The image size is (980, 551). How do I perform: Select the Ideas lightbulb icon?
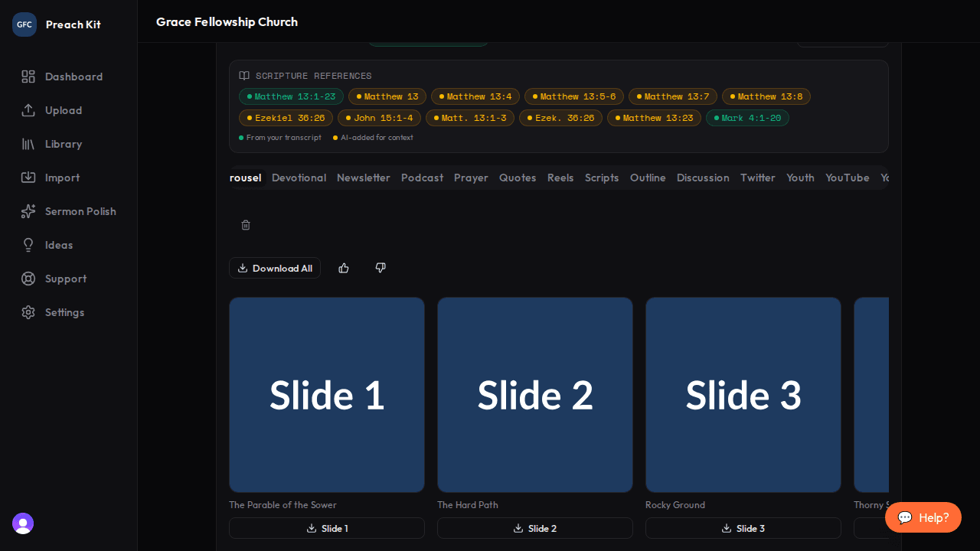click(28, 245)
